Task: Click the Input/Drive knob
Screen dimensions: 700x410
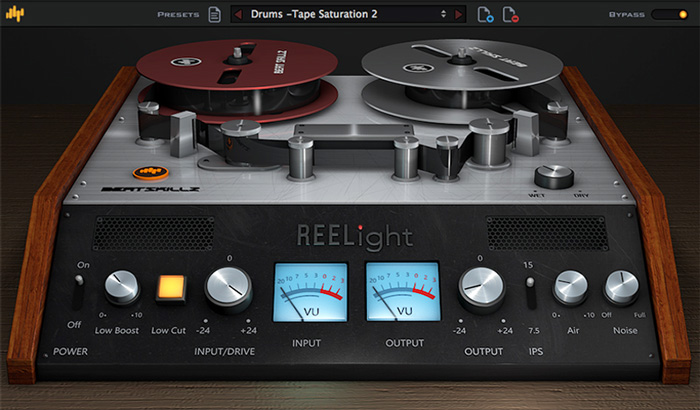Action: point(228,288)
